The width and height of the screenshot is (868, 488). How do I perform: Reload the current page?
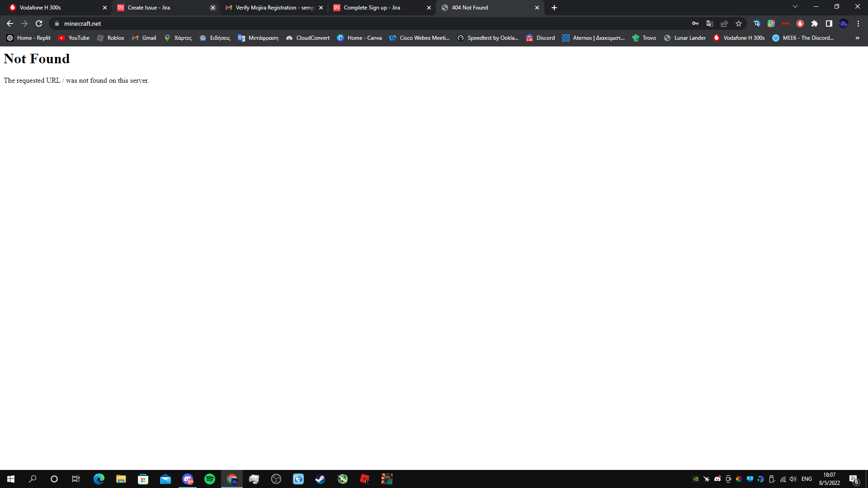(x=39, y=23)
